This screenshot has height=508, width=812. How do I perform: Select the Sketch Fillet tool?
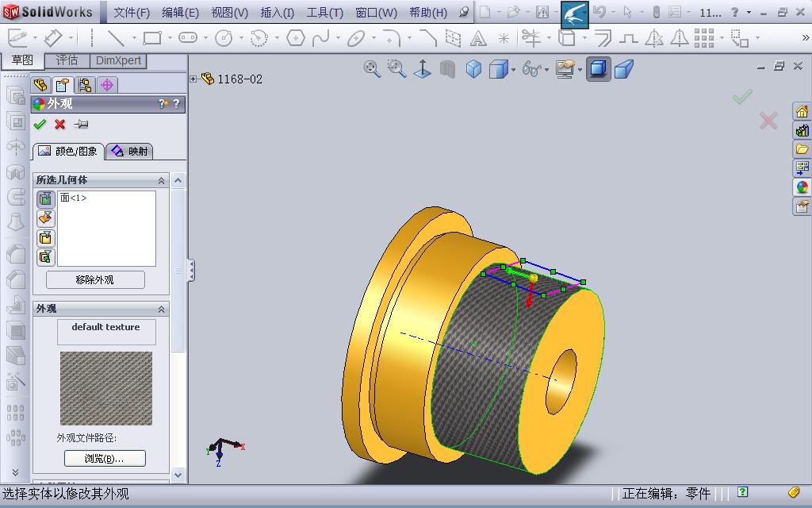click(x=392, y=38)
